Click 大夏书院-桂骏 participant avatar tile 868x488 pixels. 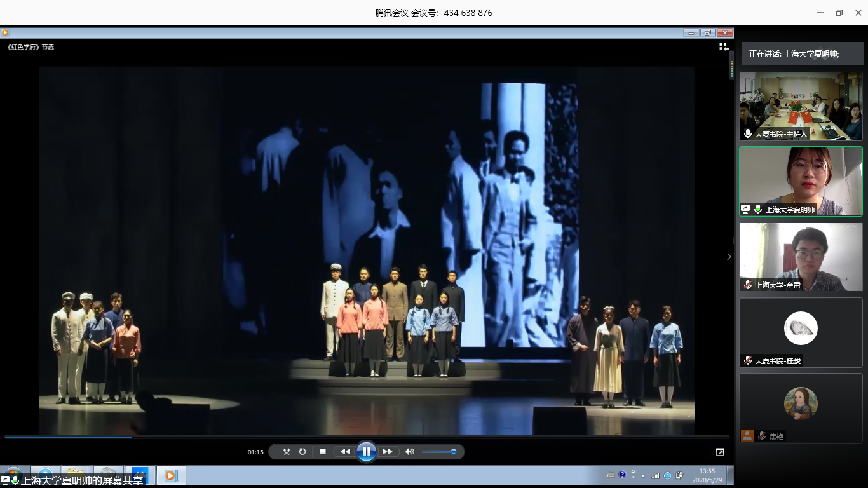pos(801,332)
